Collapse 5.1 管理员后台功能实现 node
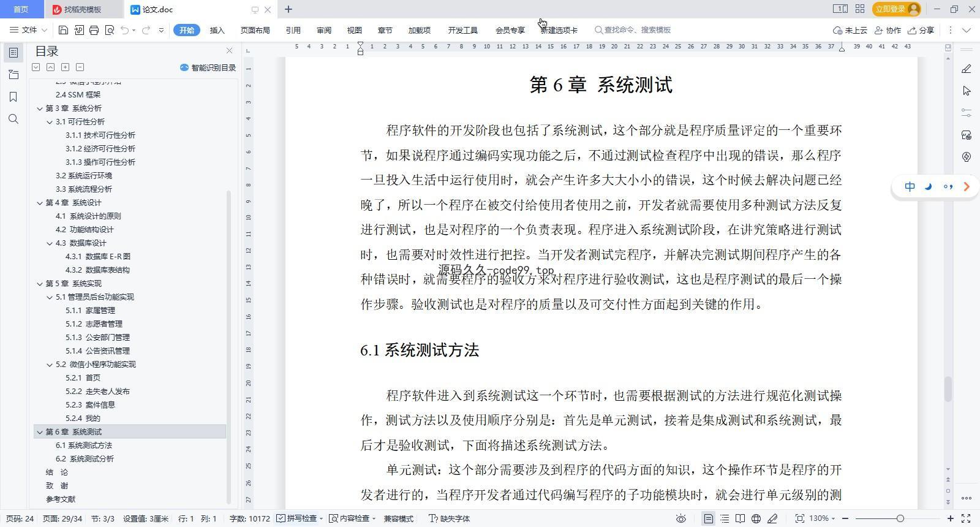The image size is (980, 527). 50,297
